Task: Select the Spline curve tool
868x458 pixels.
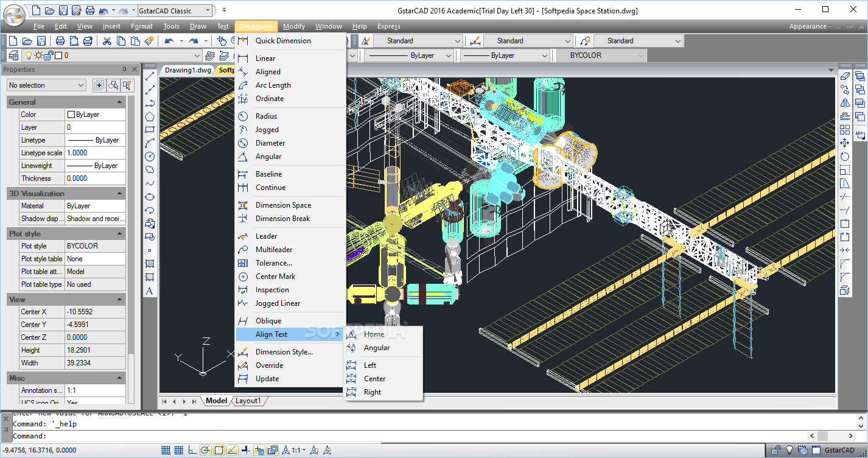Action: click(x=150, y=183)
